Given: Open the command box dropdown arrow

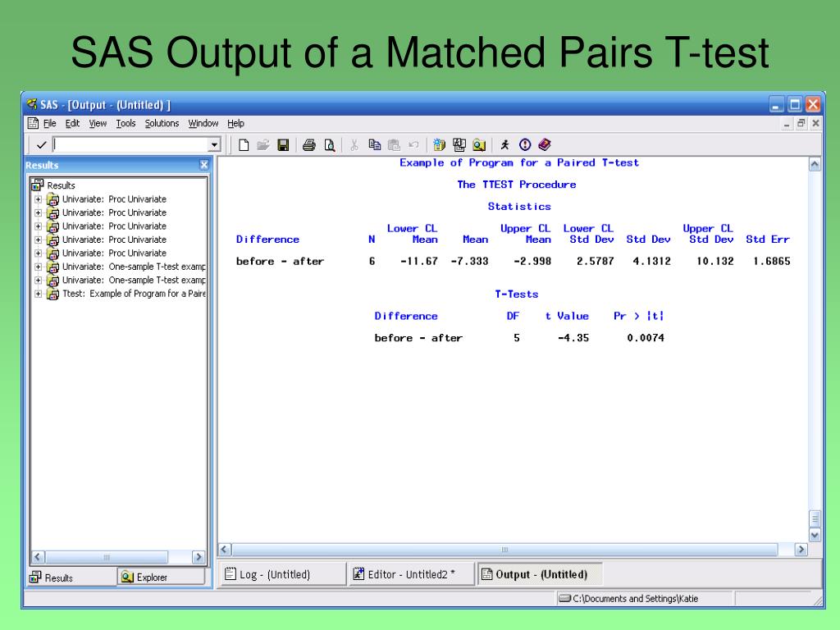Looking at the screenshot, I should coord(215,145).
